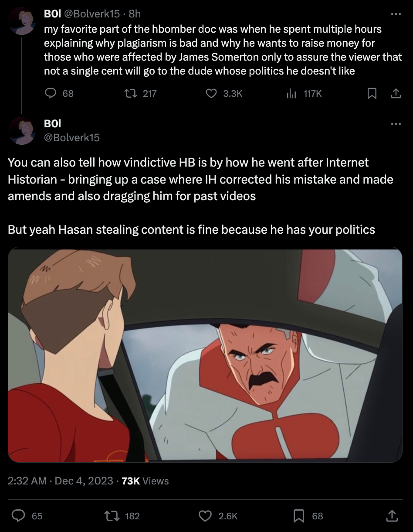The image size is (413, 532).
Task: Share the main tweet using bottom share icon
Action: click(x=392, y=516)
